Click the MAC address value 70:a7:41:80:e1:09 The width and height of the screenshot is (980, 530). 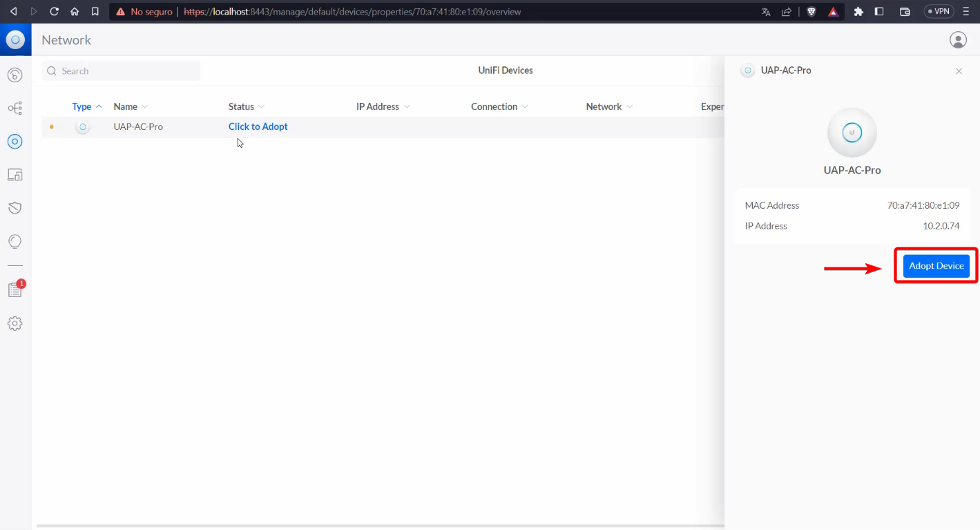pos(923,205)
